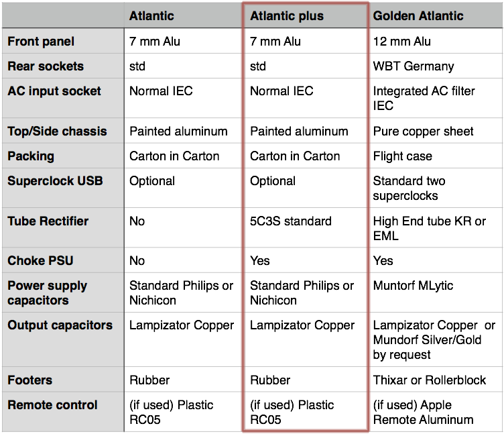Click the Atlantic column header
This screenshot has width=504, height=434.
[x=151, y=15]
